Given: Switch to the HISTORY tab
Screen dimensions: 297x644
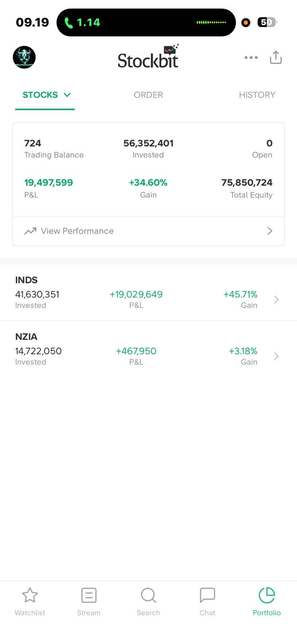Looking at the screenshot, I should (257, 95).
